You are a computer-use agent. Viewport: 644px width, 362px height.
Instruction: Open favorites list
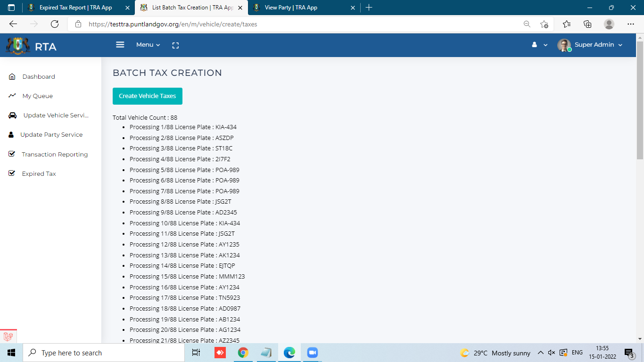point(567,24)
